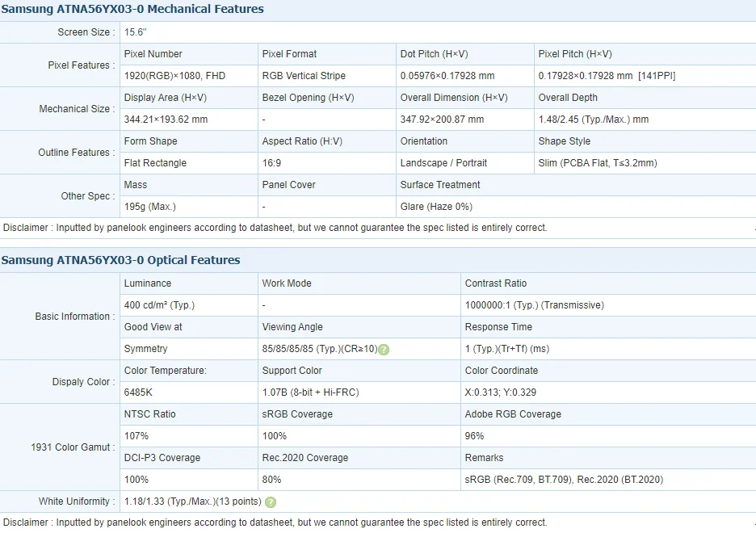
Task: Select the Glare (Haze 0%) surface treatment
Action: (436, 207)
